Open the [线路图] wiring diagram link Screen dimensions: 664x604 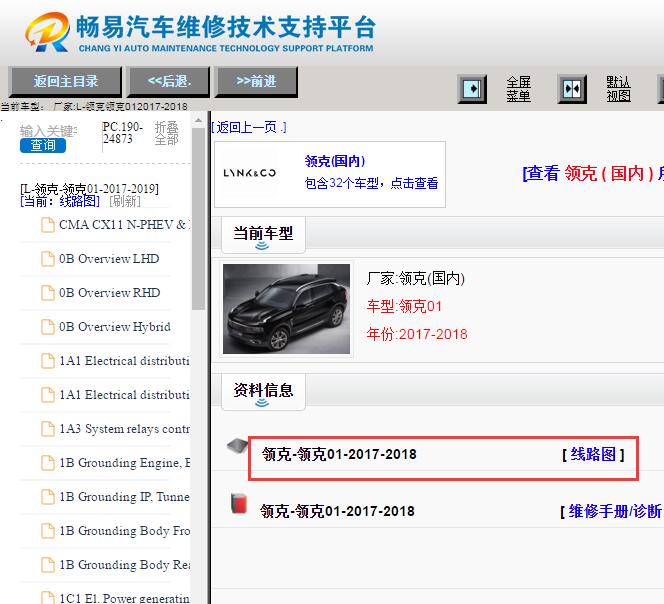[x=593, y=454]
